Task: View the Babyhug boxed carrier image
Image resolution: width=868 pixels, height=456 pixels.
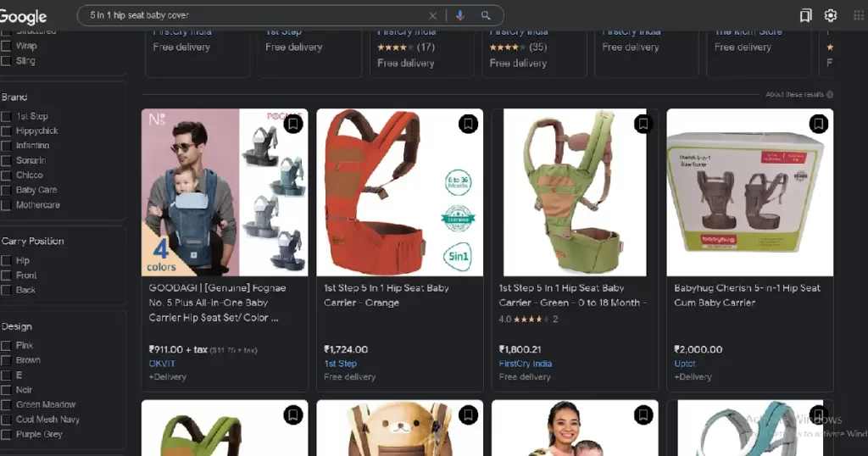Action: [x=749, y=192]
